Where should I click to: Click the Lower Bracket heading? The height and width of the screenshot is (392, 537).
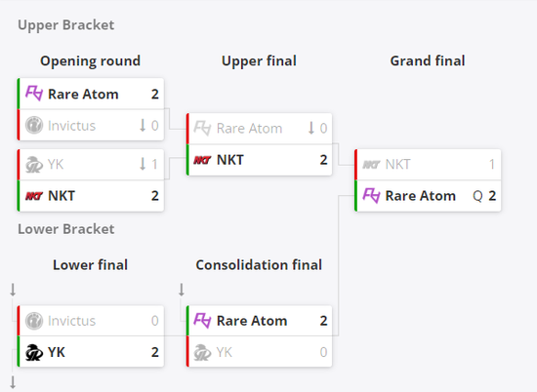[66, 229]
